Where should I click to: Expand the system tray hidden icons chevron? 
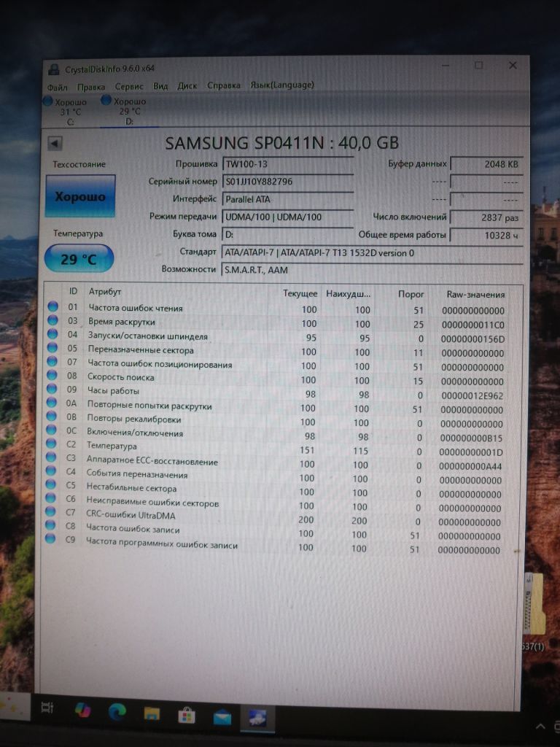(x=541, y=726)
